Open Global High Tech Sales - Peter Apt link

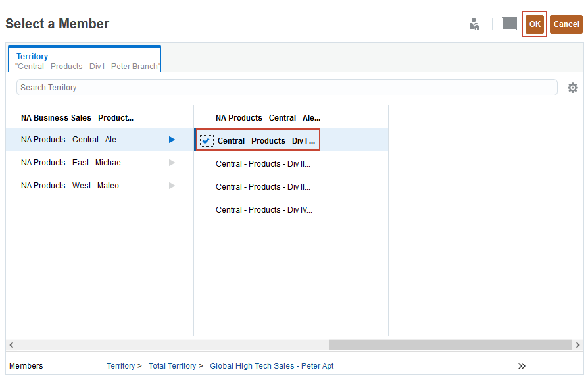[x=272, y=366]
